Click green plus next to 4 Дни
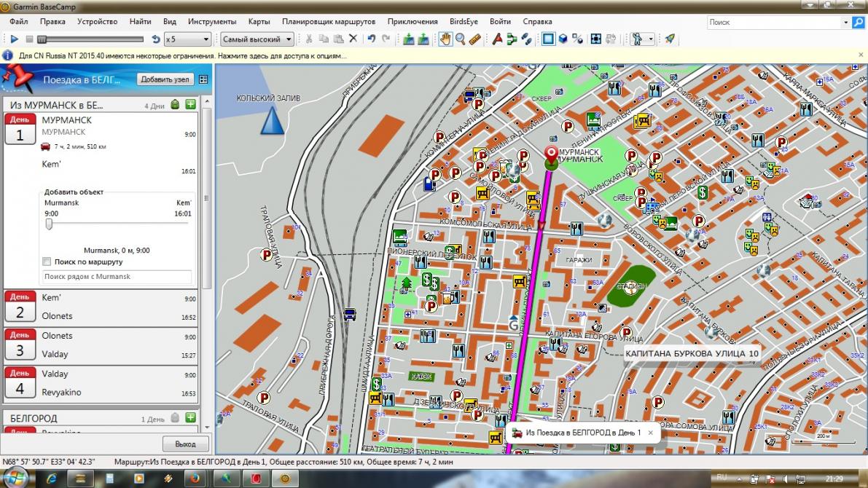The width and height of the screenshot is (868, 488). coord(190,105)
